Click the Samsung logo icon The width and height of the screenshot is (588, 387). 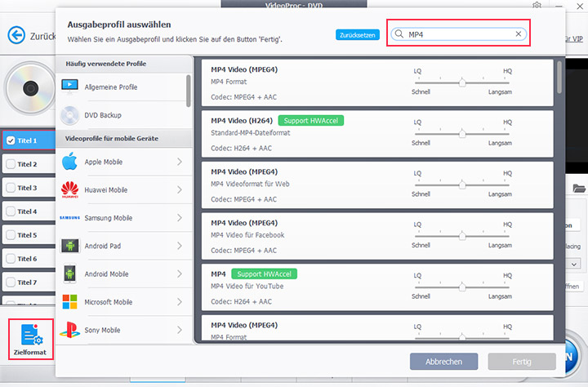69,218
